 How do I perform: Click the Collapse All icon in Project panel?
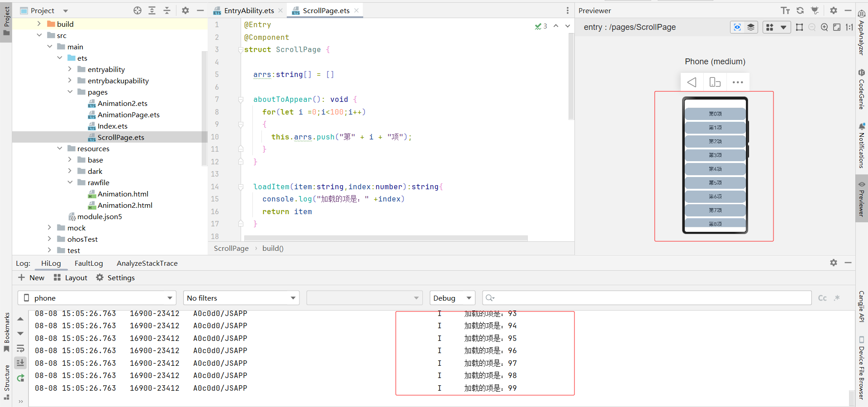167,10
